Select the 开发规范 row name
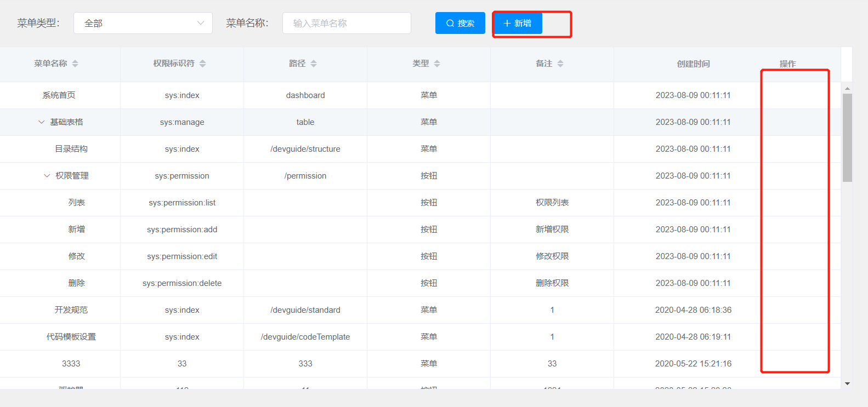Viewport: 868px width, 407px height. click(71, 310)
